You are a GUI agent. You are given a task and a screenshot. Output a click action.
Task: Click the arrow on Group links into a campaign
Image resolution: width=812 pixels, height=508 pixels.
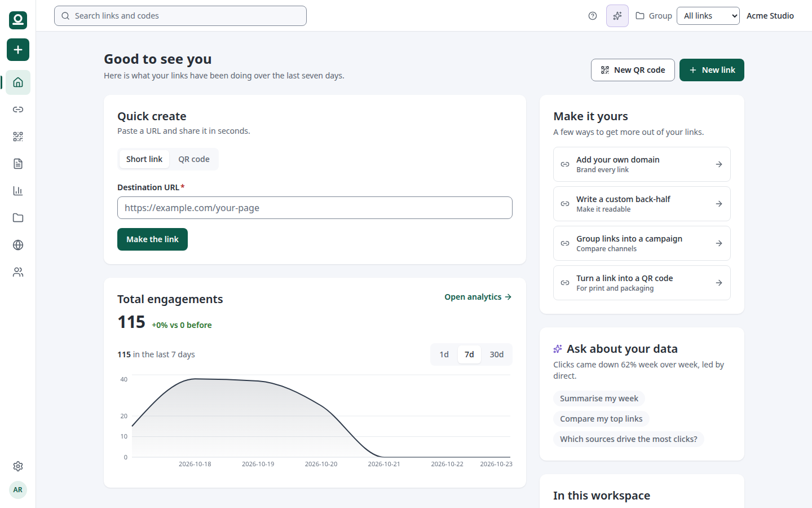point(719,243)
